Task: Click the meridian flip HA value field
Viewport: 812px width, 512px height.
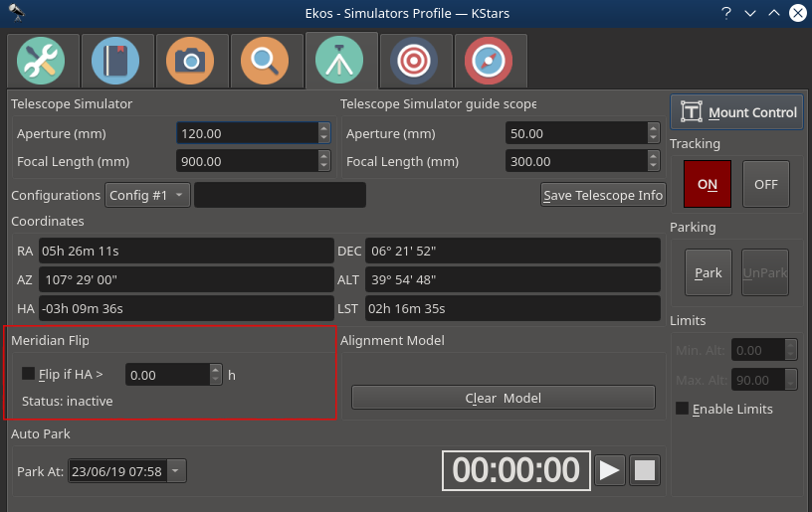Action: (168, 375)
